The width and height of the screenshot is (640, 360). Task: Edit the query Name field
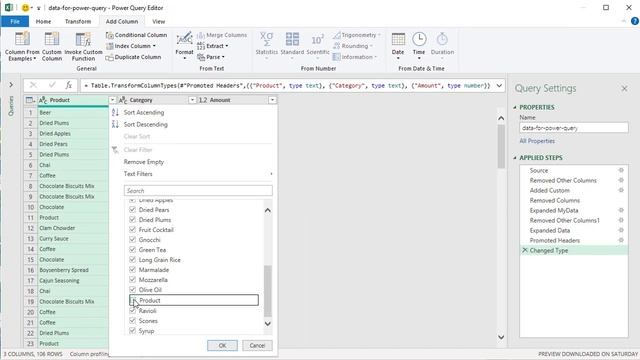573,128
